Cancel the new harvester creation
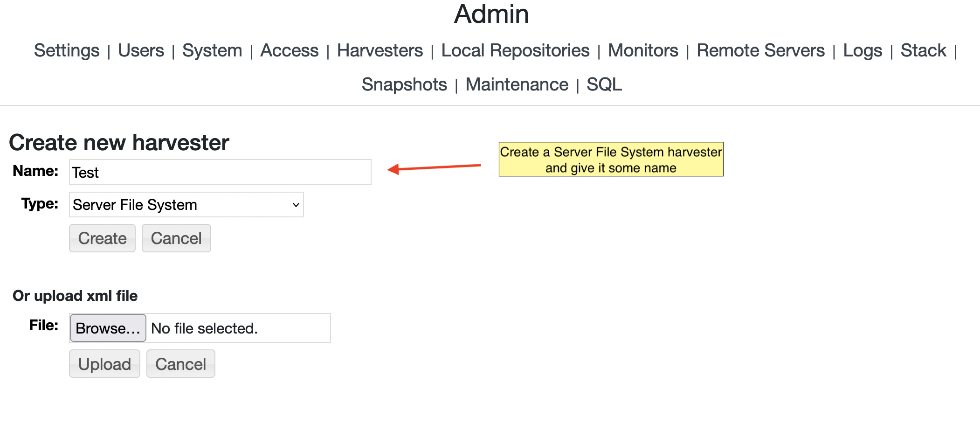Viewport: 980px width, 431px height. (x=176, y=238)
